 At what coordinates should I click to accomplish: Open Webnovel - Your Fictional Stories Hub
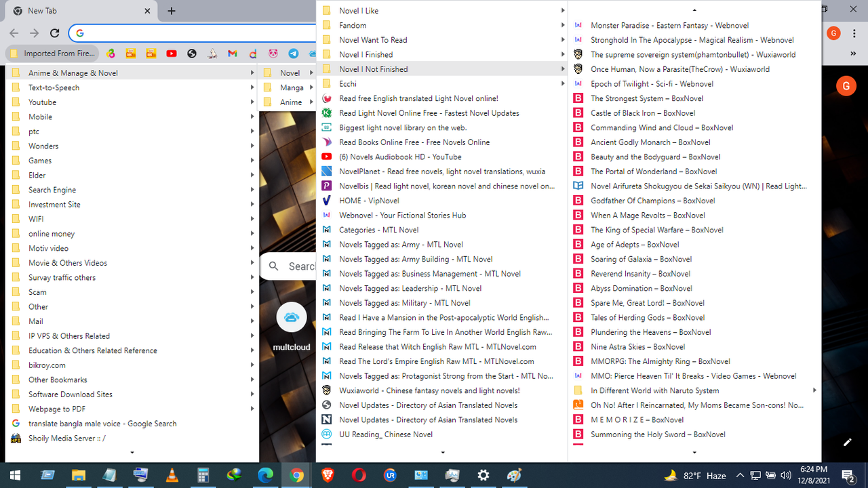pyautogui.click(x=443, y=216)
